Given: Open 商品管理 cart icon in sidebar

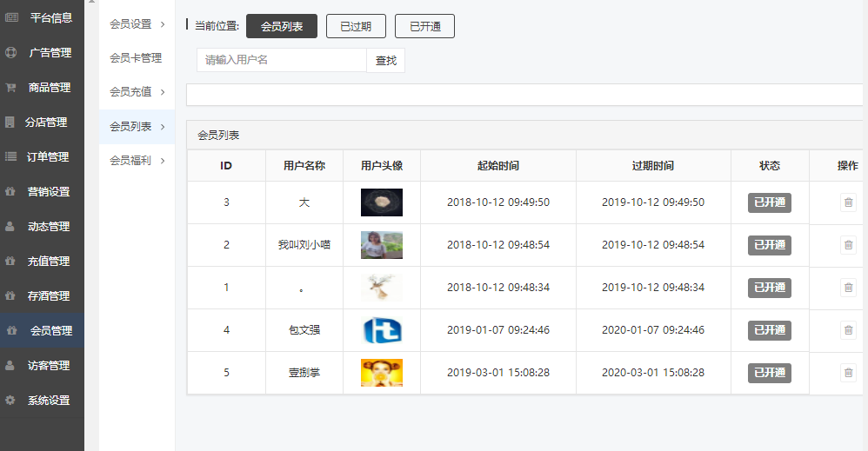Looking at the screenshot, I should (x=10, y=88).
